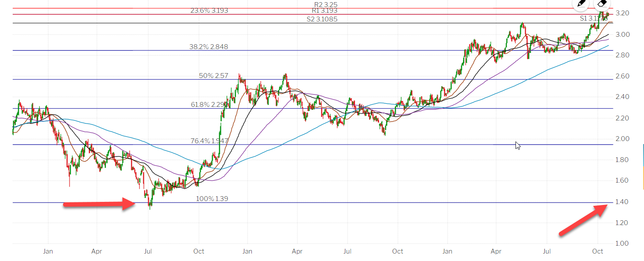The height and width of the screenshot is (261, 644).
Task: Click the 50% 2.57 retracement label
Action: coord(213,76)
